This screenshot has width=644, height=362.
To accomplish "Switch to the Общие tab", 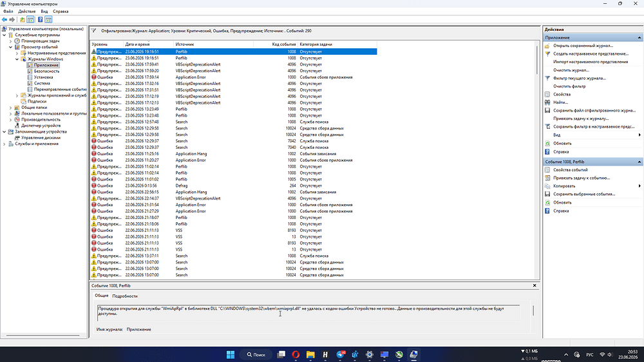I will 102,296.
